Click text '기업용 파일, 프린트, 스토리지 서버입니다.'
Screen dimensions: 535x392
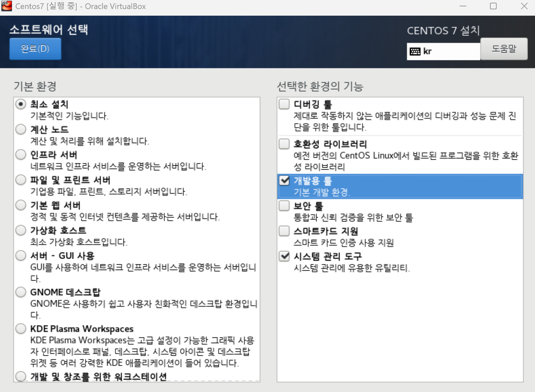click(109, 192)
